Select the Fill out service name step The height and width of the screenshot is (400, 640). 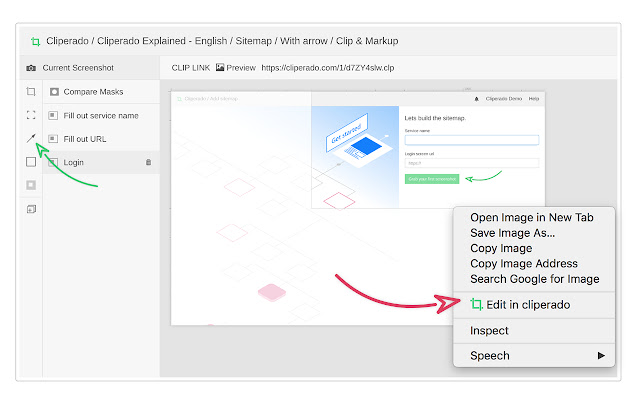pyautogui.click(x=101, y=116)
